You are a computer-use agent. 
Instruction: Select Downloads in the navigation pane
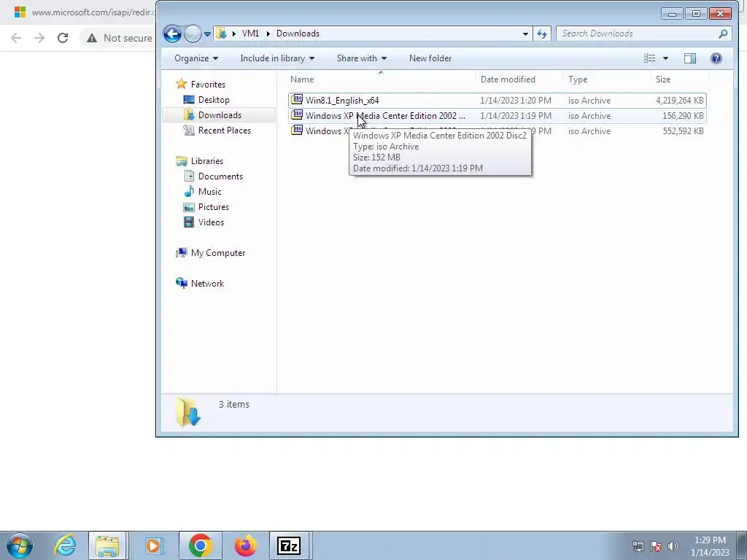point(220,114)
